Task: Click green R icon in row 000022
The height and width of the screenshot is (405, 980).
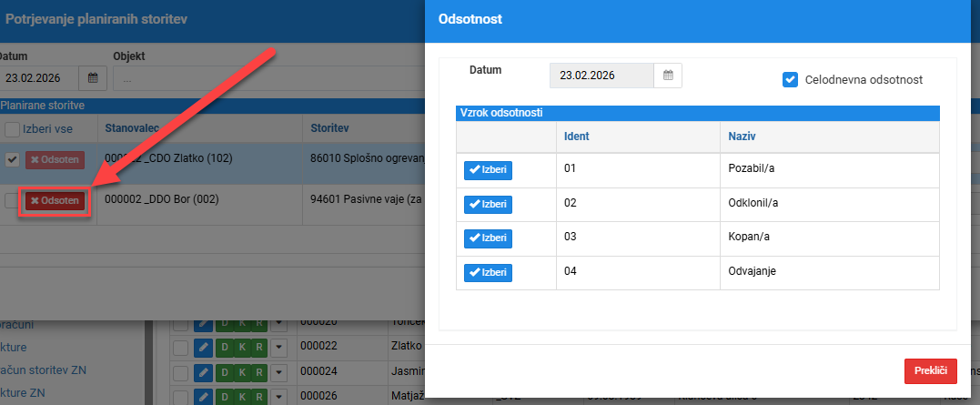Action: (x=259, y=348)
